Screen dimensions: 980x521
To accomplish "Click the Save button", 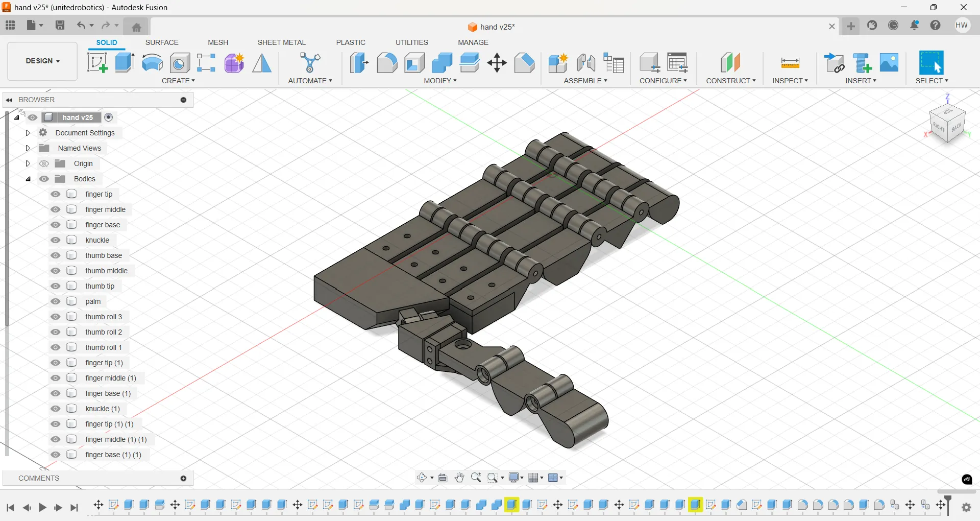I will (60, 26).
